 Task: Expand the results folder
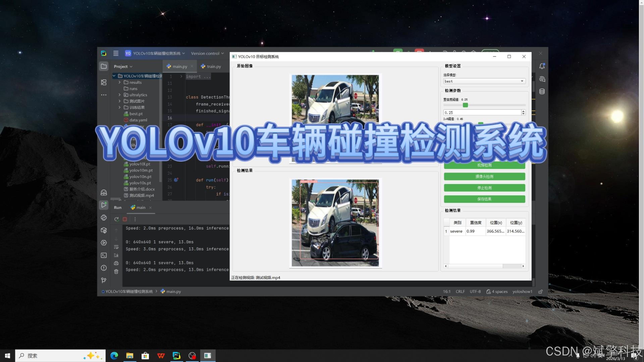click(x=120, y=82)
